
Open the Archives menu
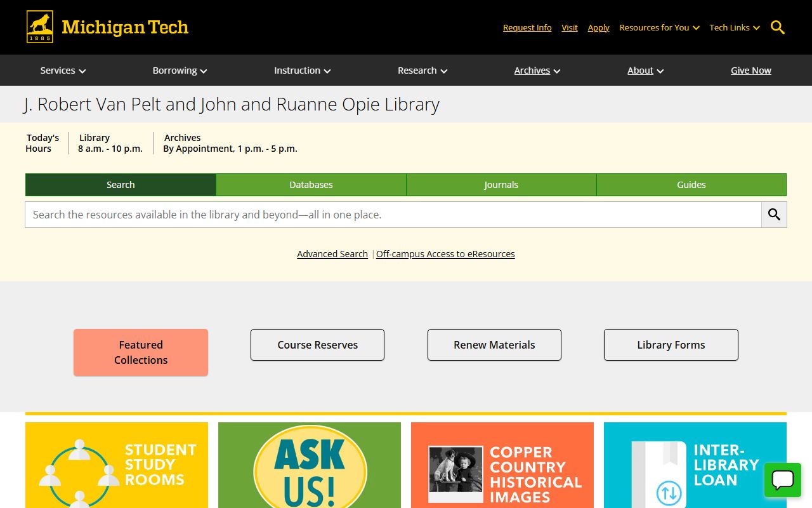(537, 70)
